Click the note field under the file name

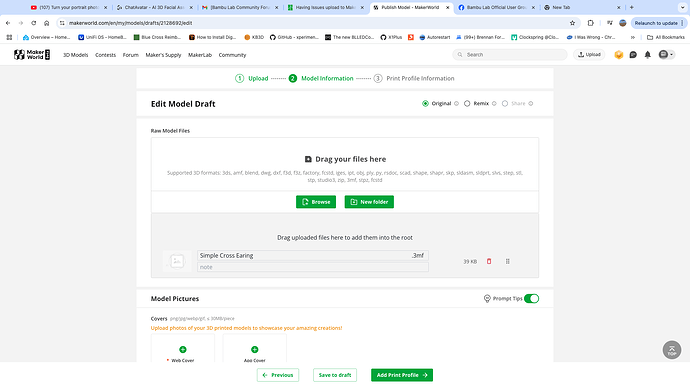[312, 267]
